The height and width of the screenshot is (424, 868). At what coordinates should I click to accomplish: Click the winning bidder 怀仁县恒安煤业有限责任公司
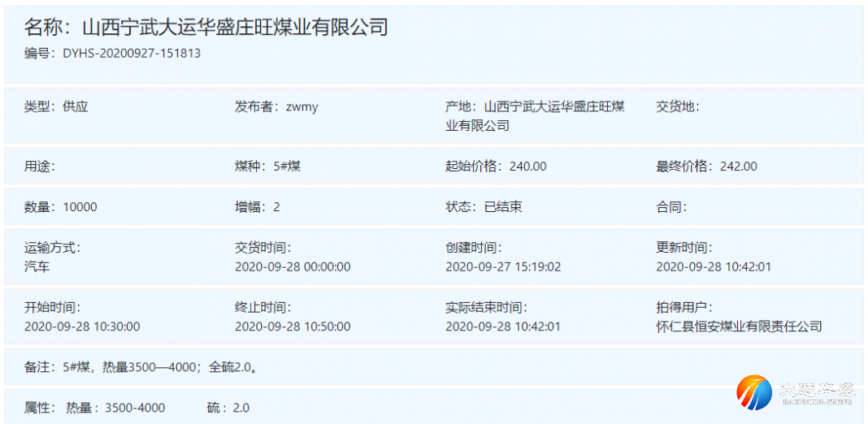[739, 327]
